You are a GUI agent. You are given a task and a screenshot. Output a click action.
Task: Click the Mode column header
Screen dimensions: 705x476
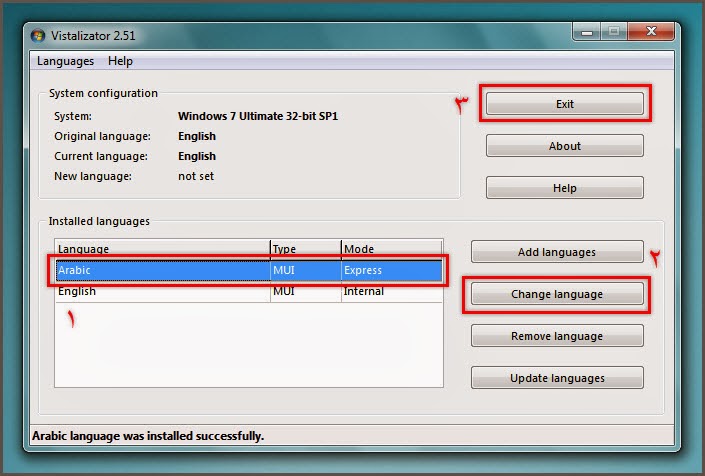[392, 249]
